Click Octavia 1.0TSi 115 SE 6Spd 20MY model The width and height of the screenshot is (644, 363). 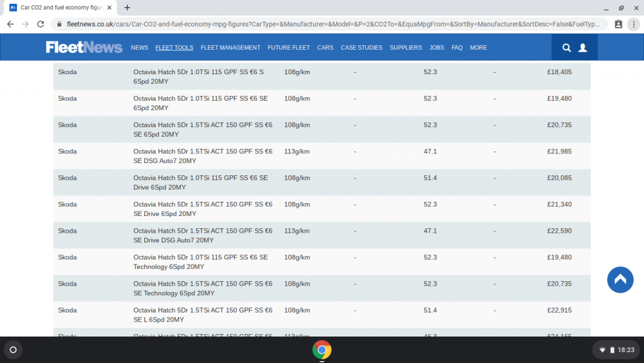click(x=200, y=103)
